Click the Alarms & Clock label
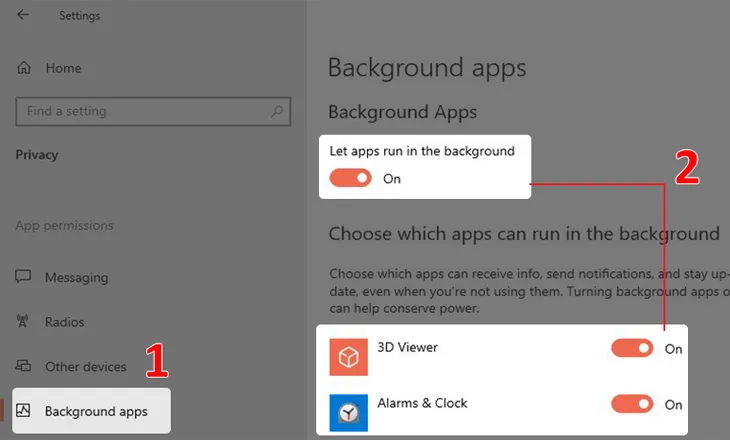Screen dimensions: 730x440 click(422, 403)
